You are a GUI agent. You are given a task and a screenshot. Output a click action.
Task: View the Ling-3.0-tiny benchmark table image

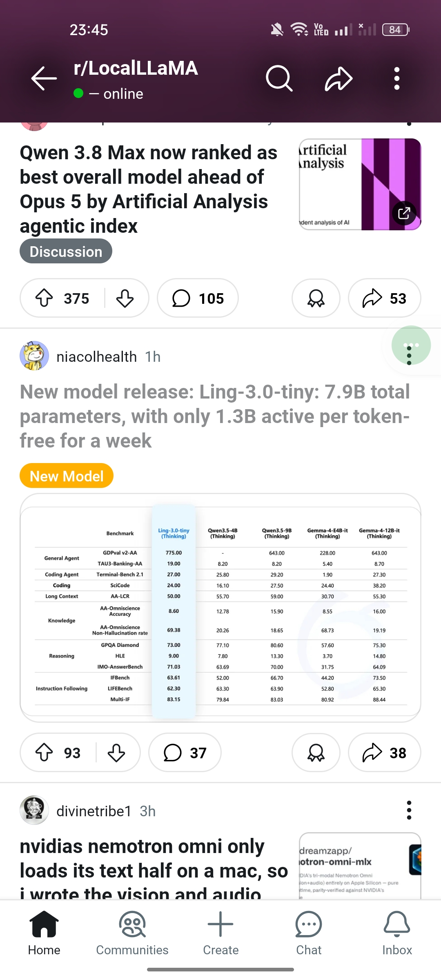pos(220,608)
